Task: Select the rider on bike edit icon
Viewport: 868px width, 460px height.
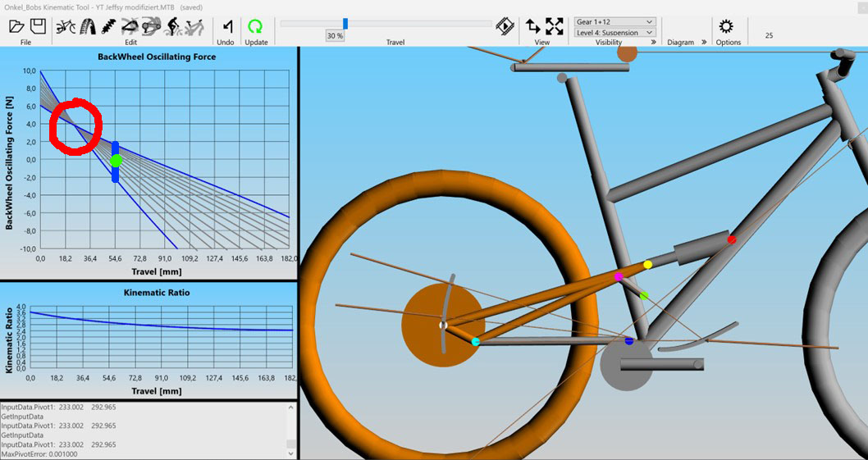Action: (x=173, y=25)
